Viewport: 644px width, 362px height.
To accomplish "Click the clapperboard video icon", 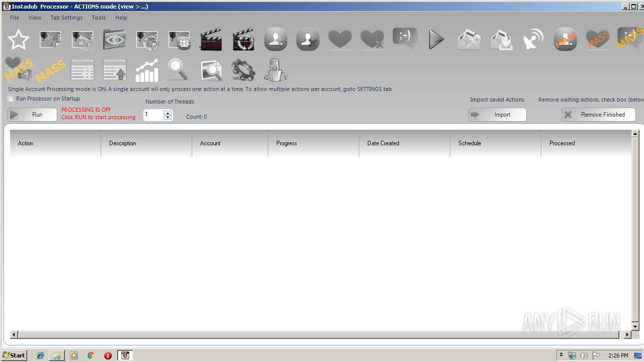I will pyautogui.click(x=211, y=39).
